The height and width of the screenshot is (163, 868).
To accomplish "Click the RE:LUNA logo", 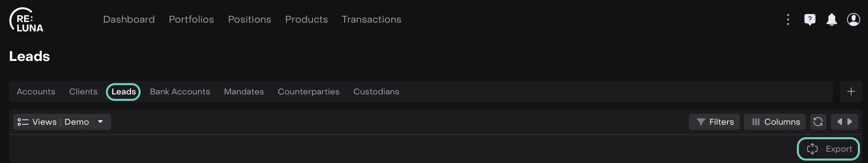I will [x=26, y=20].
